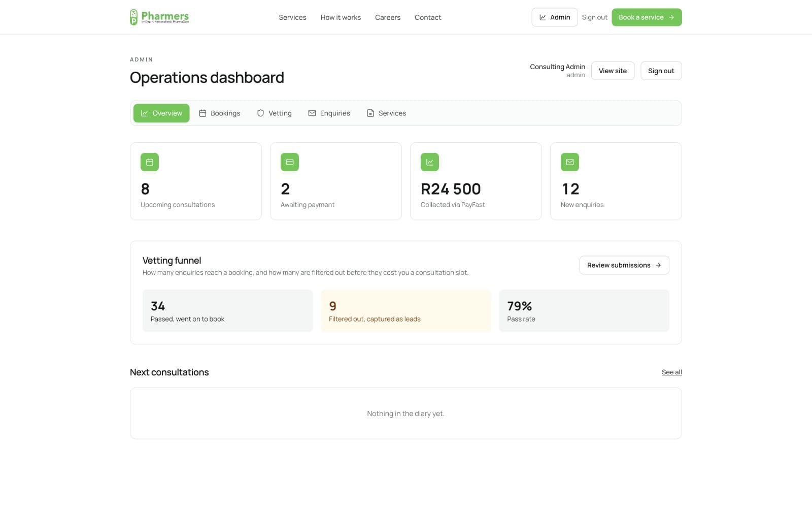Click the Book a service button
The height and width of the screenshot is (508, 812).
tap(647, 17)
